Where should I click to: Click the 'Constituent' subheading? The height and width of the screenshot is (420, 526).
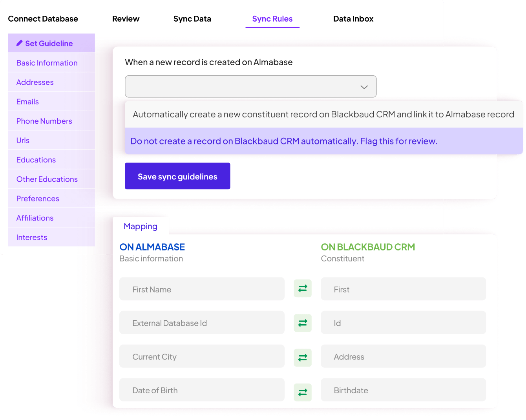343,259
